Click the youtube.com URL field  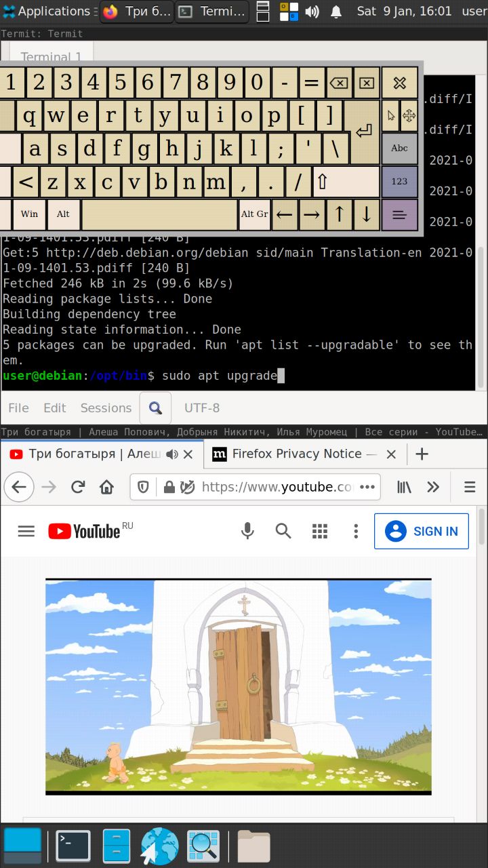[x=278, y=487]
